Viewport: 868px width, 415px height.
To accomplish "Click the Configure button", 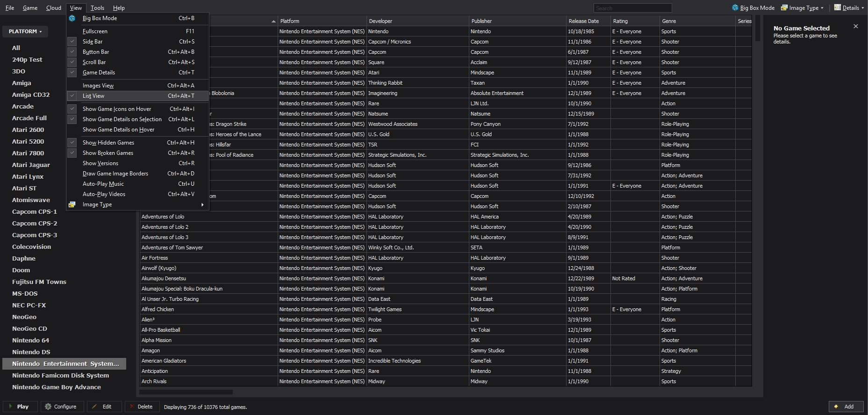I will (62, 407).
